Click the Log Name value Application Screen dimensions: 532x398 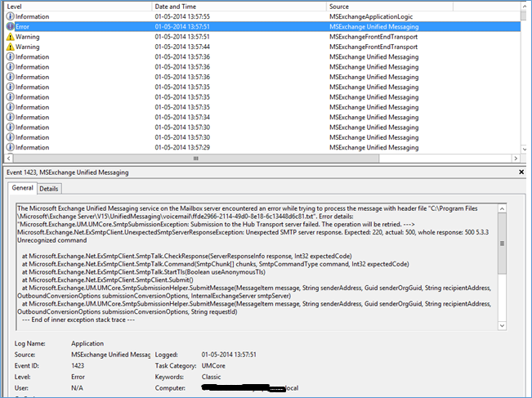pos(87,343)
